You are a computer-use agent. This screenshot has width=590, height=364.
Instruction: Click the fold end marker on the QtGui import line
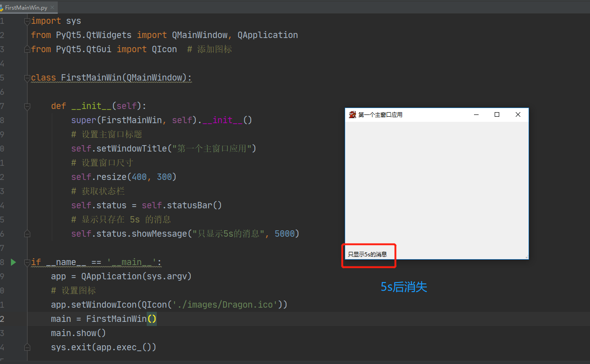click(x=27, y=49)
